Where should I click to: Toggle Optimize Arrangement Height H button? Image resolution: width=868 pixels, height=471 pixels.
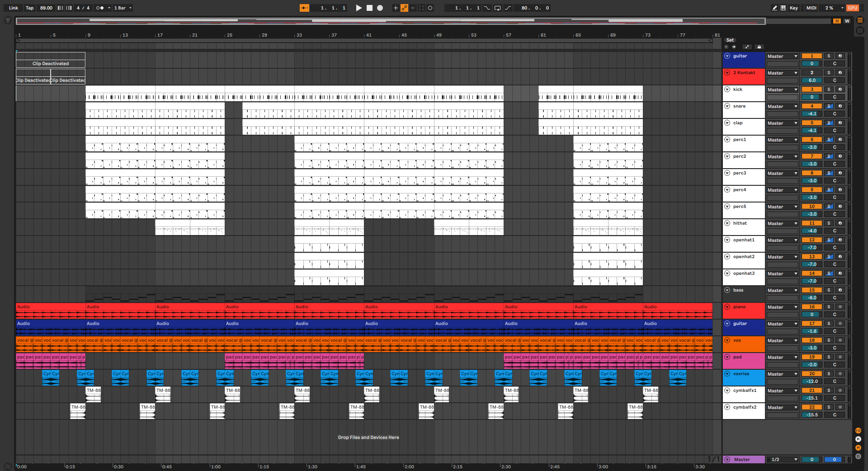tap(837, 21)
